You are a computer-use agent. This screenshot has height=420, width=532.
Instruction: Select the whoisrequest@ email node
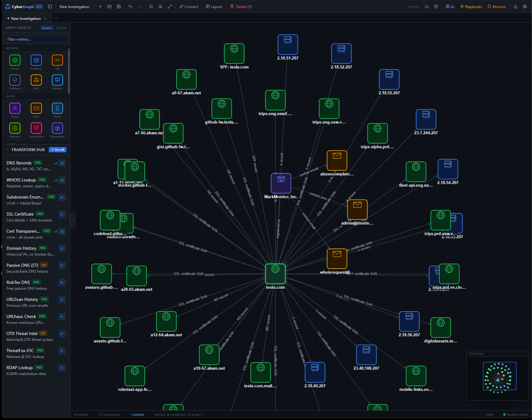(337, 259)
